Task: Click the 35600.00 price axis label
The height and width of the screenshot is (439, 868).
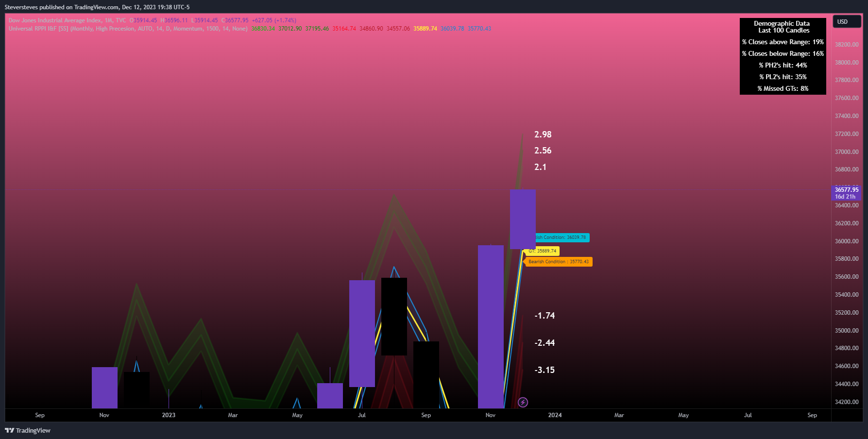Action: [x=847, y=277]
